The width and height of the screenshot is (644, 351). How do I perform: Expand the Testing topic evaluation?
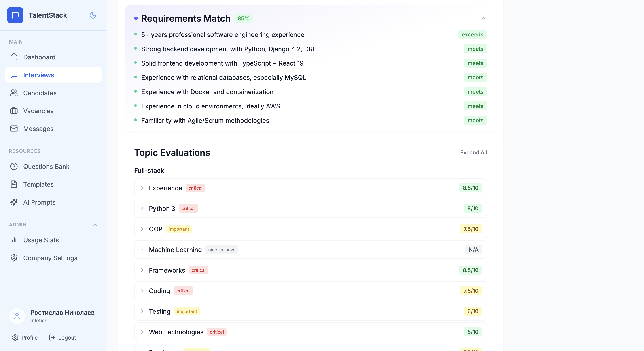click(x=142, y=311)
